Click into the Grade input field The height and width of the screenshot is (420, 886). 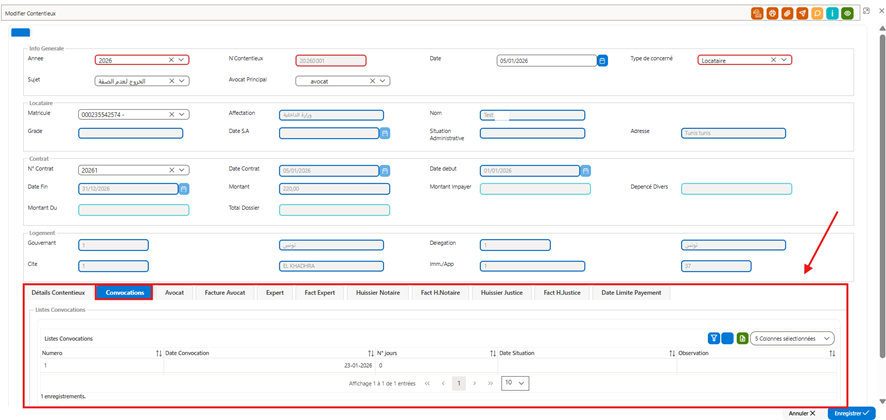pyautogui.click(x=131, y=133)
